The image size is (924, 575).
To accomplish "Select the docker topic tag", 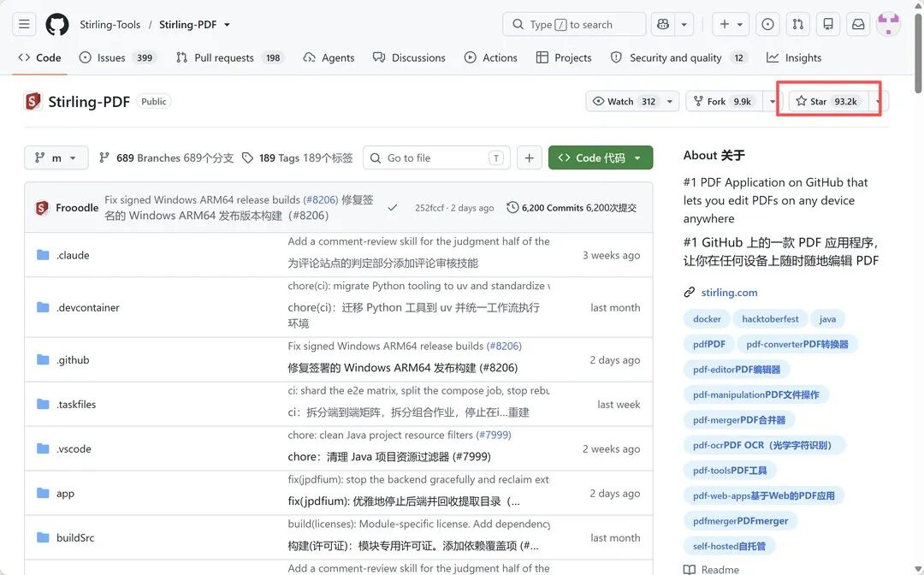I will pyautogui.click(x=707, y=318).
